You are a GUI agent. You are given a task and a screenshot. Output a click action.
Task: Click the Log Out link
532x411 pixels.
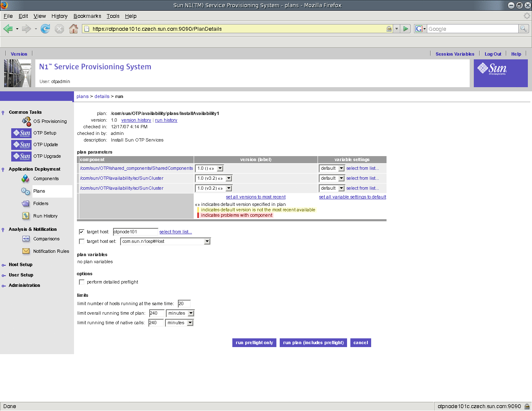tap(493, 54)
